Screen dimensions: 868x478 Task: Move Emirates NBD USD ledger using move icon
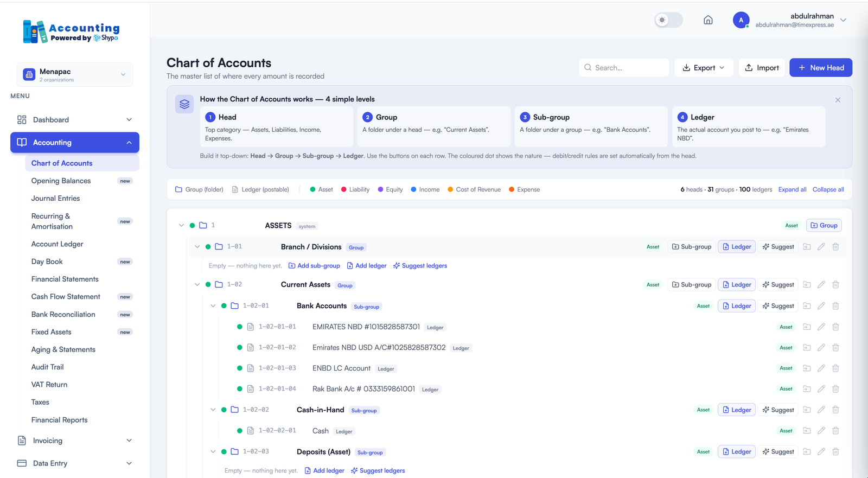(807, 347)
